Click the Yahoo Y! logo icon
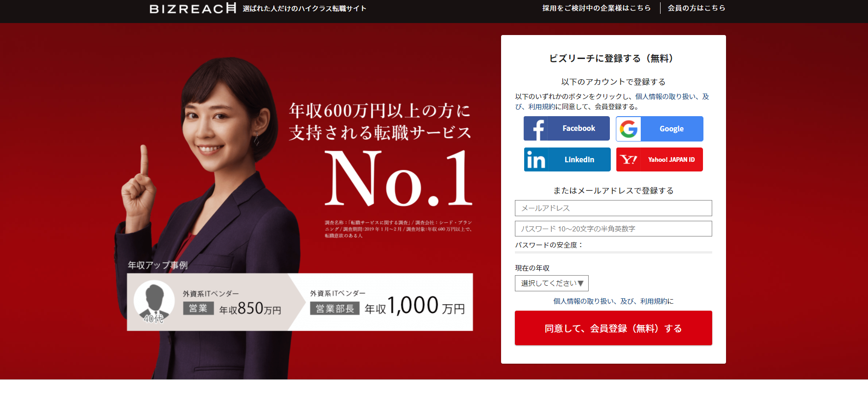This screenshot has height=413, width=868. 629,159
